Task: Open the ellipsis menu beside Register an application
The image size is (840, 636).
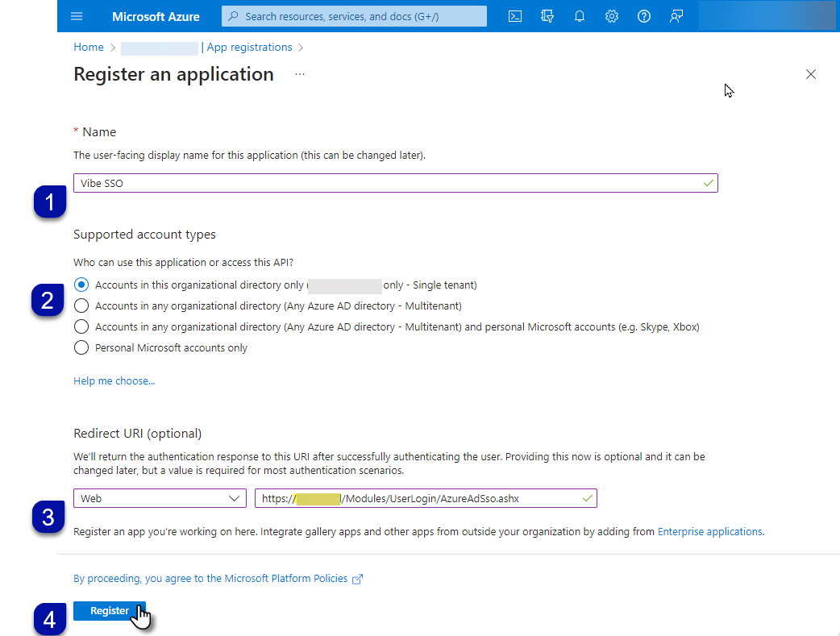Action: (299, 74)
